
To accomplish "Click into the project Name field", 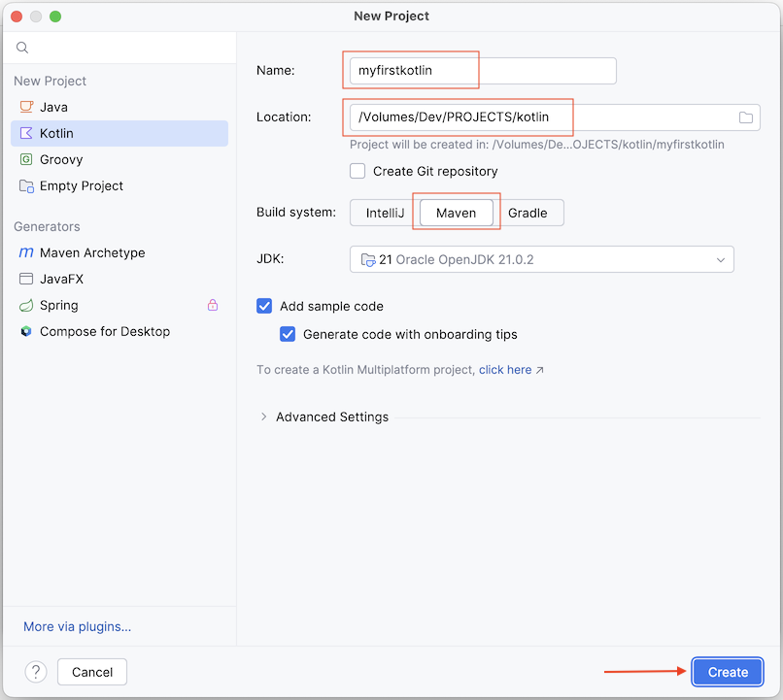I will 483,70.
